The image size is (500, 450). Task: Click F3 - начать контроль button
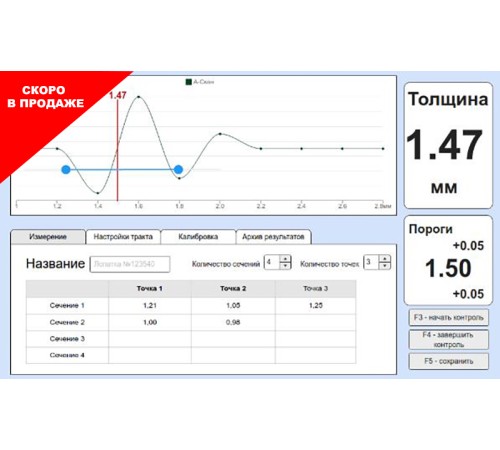pyautogui.click(x=449, y=317)
